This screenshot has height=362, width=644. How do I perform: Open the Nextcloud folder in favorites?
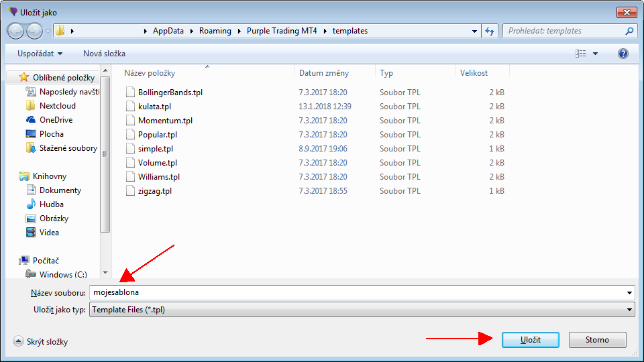coord(51,106)
